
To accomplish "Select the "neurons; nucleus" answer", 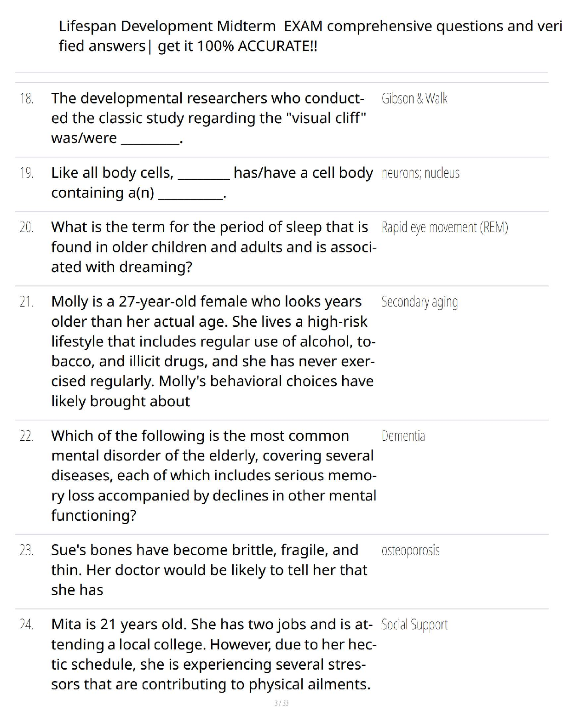I will [420, 173].
